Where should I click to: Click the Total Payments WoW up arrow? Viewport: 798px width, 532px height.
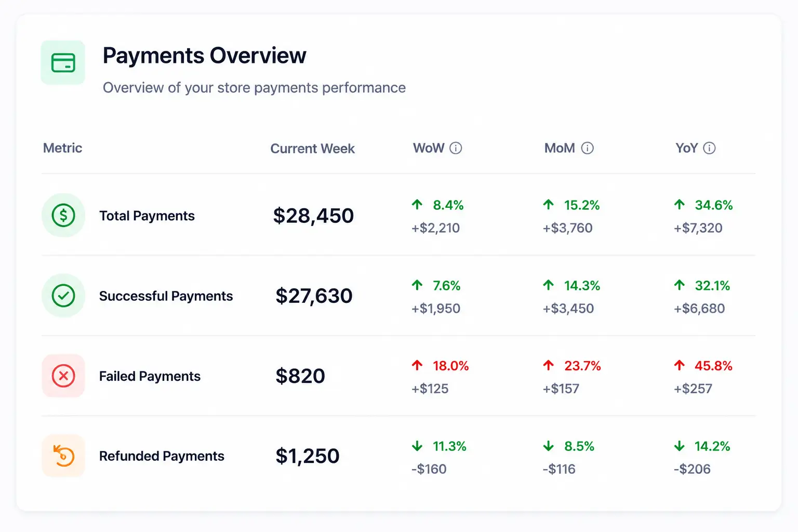(x=417, y=205)
